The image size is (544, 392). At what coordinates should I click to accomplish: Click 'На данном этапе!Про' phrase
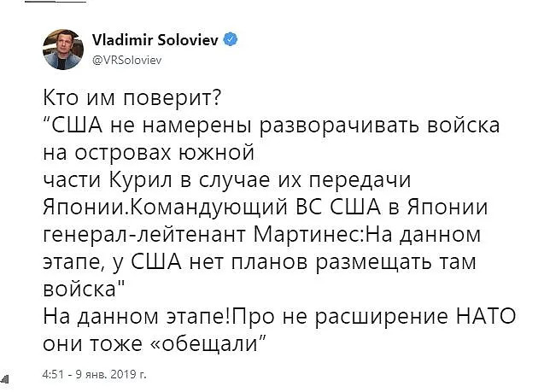point(159,317)
